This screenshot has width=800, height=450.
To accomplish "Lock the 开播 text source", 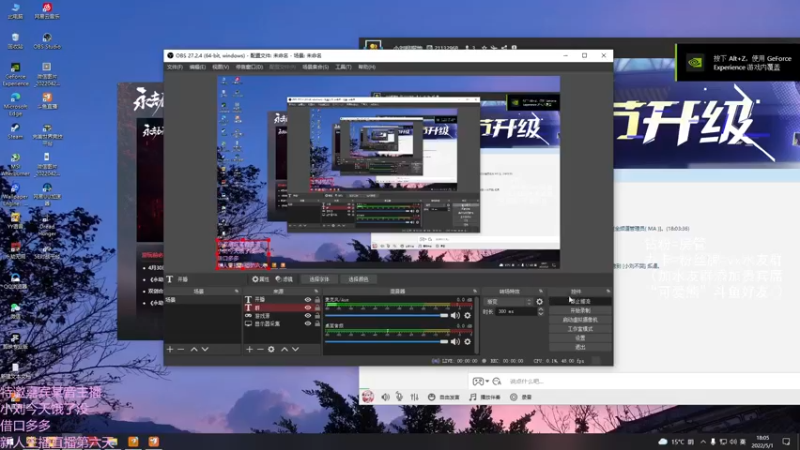I will pyautogui.click(x=317, y=300).
